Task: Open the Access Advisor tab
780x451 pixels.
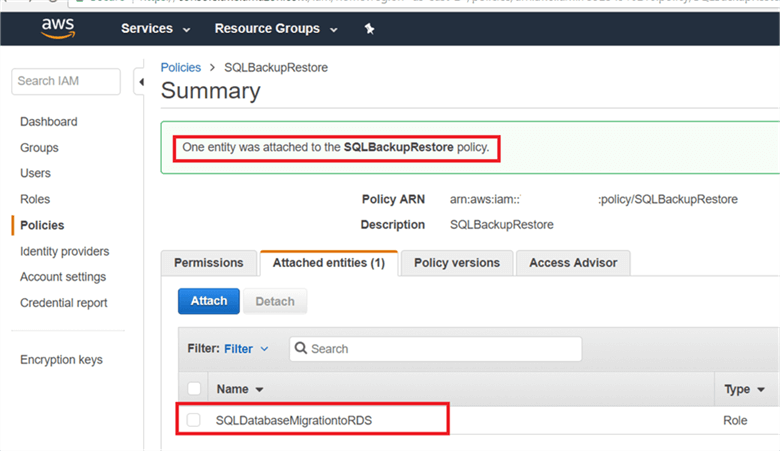Action: [573, 263]
